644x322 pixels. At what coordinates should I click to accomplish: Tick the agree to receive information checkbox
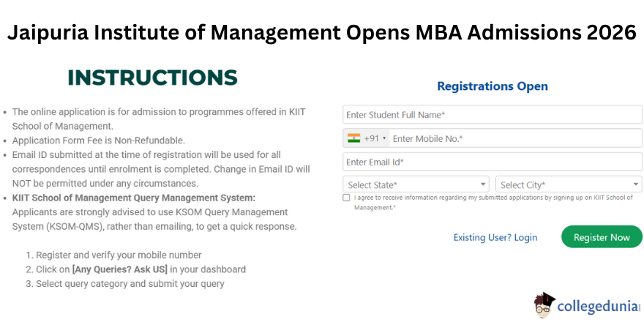click(346, 198)
